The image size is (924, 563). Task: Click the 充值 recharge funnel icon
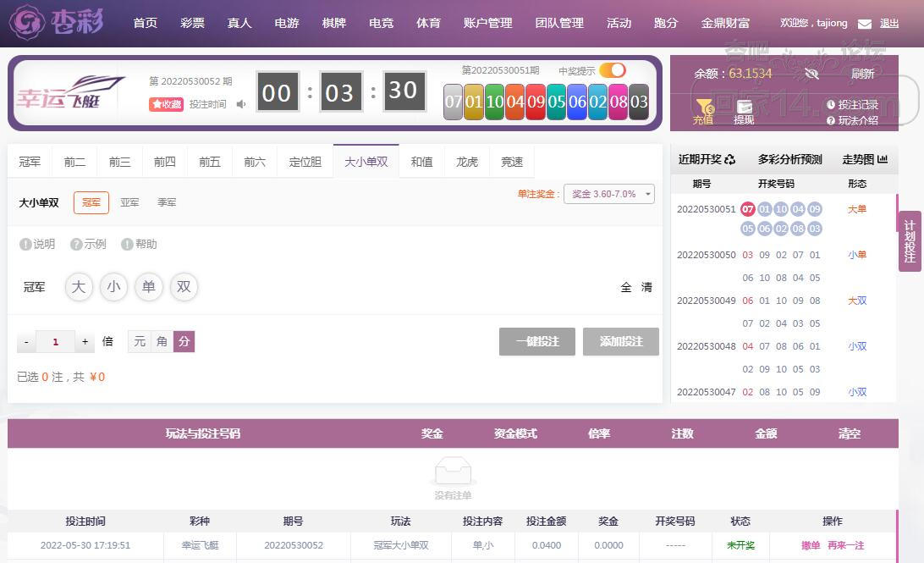[x=703, y=107]
